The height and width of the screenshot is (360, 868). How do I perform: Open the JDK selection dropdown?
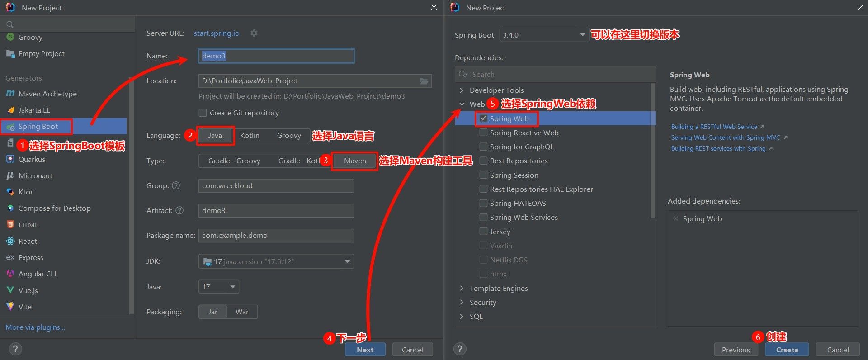click(x=276, y=261)
